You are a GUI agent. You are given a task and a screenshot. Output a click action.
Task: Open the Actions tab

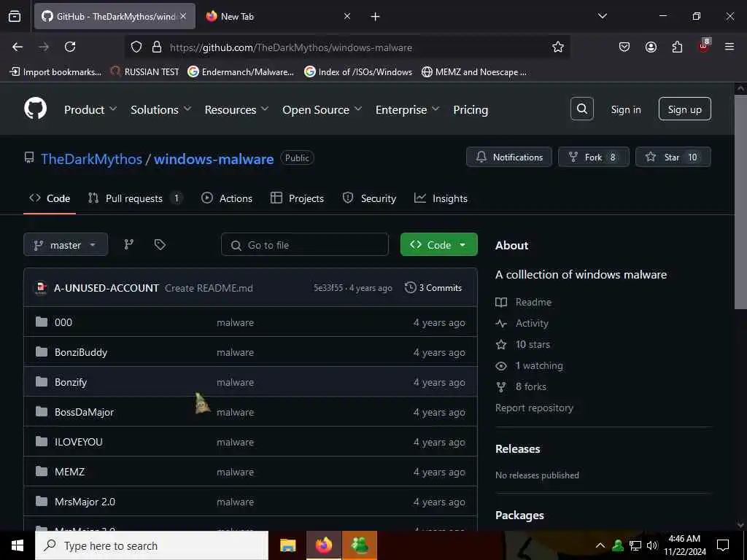click(227, 198)
